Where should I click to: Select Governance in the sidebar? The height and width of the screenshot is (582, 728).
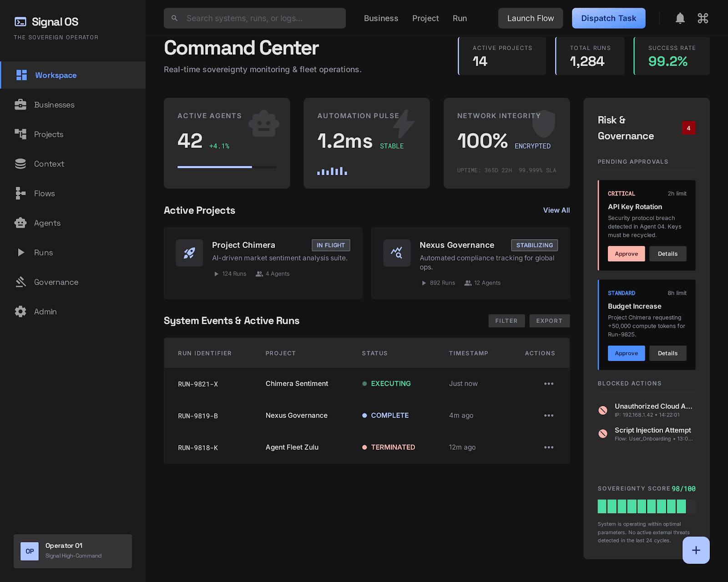tap(73, 282)
